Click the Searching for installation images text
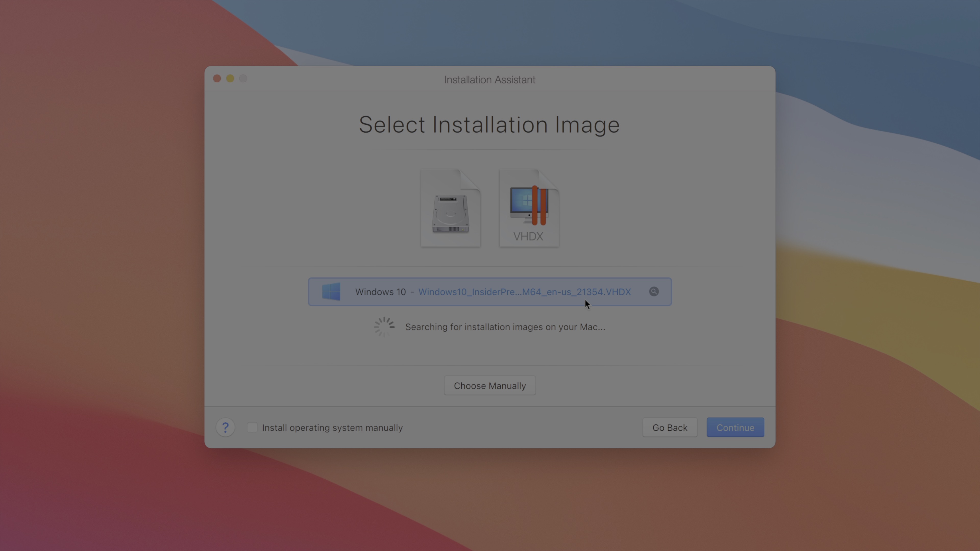Image resolution: width=980 pixels, height=551 pixels. (505, 327)
